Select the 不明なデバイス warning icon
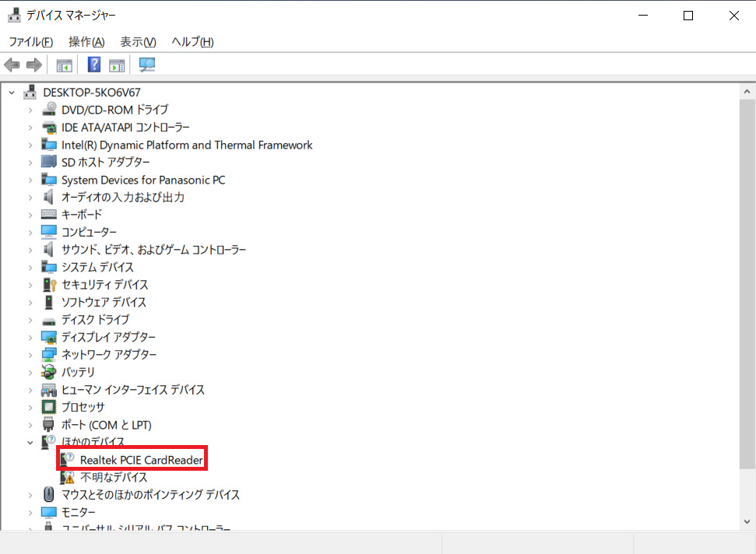This screenshot has width=756, height=554. point(68,478)
